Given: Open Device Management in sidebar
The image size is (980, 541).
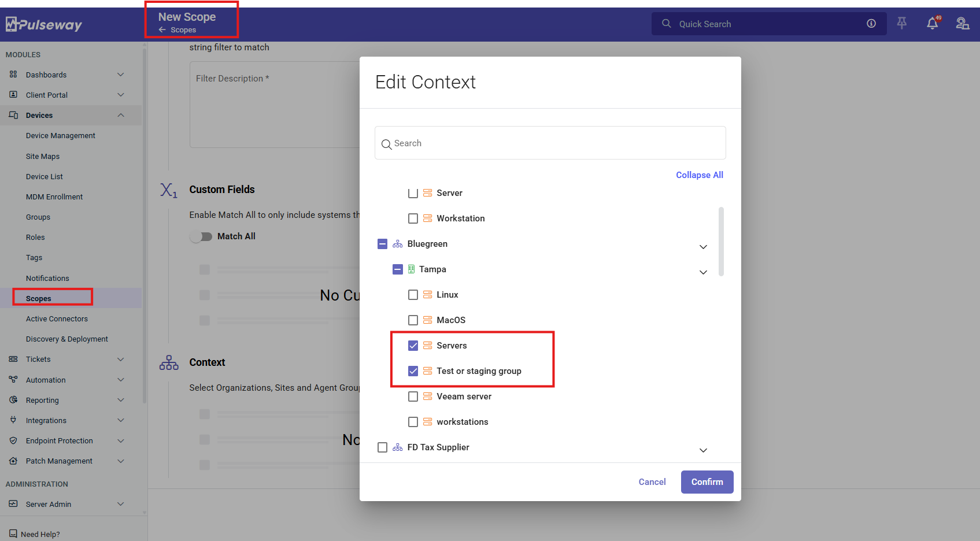Looking at the screenshot, I should [x=61, y=136].
